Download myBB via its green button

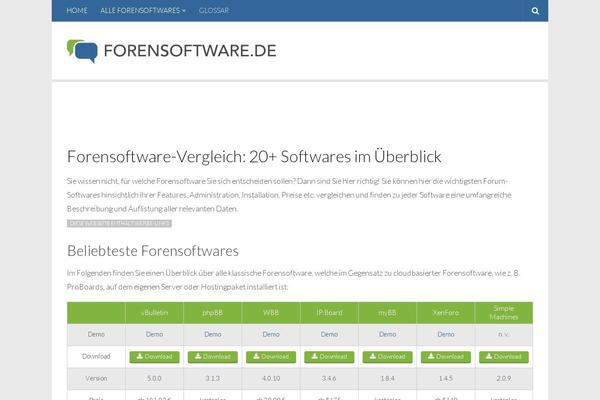(x=387, y=357)
